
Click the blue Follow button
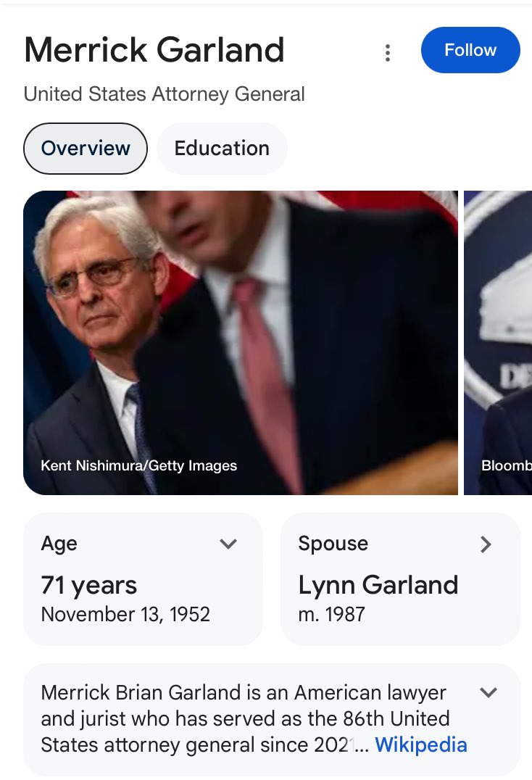[x=470, y=50]
